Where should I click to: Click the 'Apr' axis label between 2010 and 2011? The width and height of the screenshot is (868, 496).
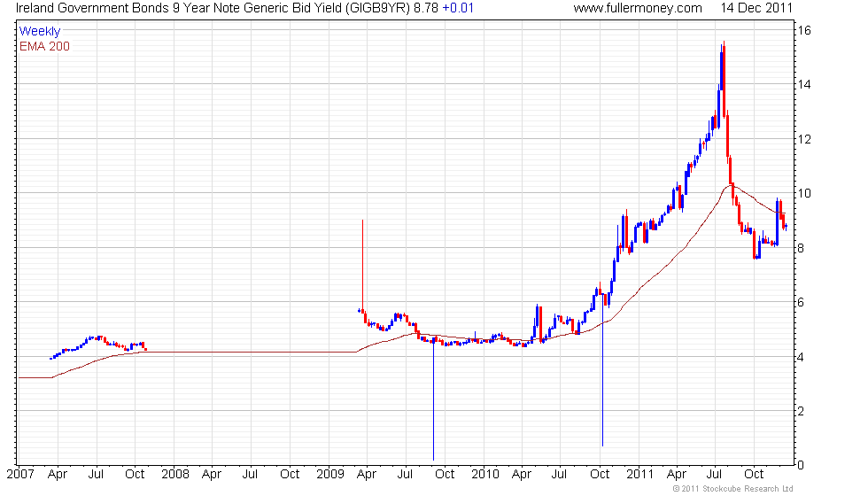(522, 475)
